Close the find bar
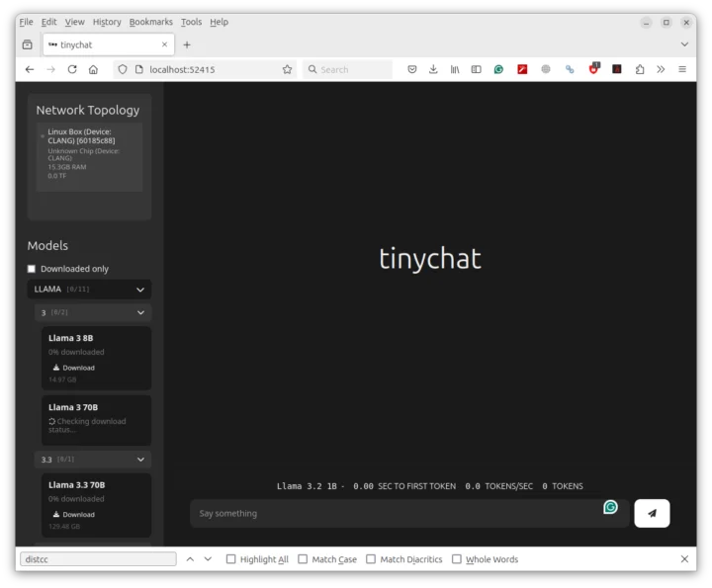This screenshot has width=712, height=588. click(x=684, y=559)
